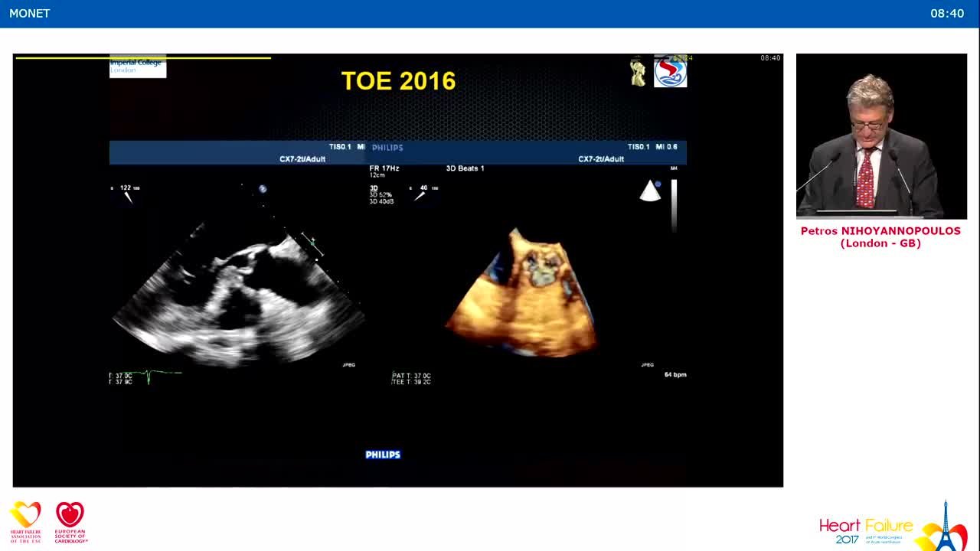
Task: Click the Heart Failure 2017 congress logo
Action: [x=893, y=525]
